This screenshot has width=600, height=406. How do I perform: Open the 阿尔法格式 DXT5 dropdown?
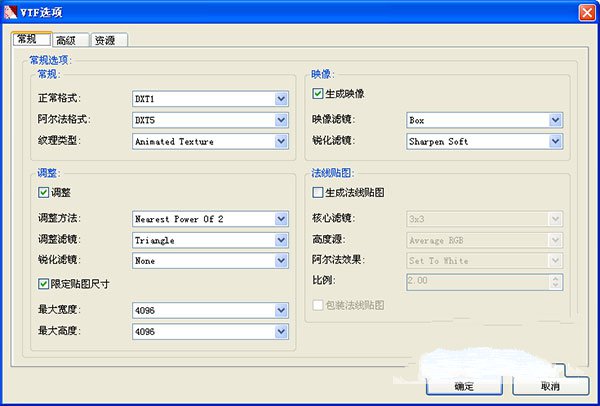coord(210,120)
